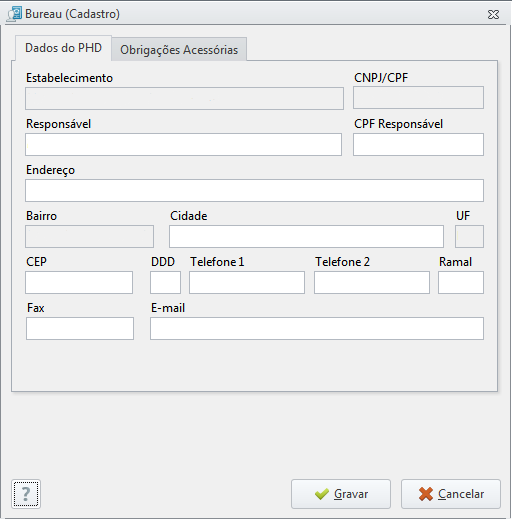Click the Fax number field
The width and height of the screenshot is (512, 519).
(x=80, y=328)
